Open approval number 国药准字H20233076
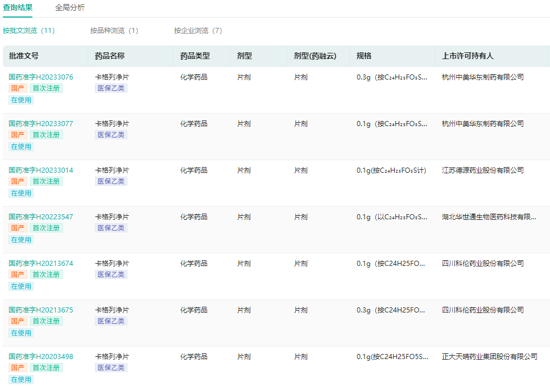Viewport: 550px width, 392px height. (41, 77)
